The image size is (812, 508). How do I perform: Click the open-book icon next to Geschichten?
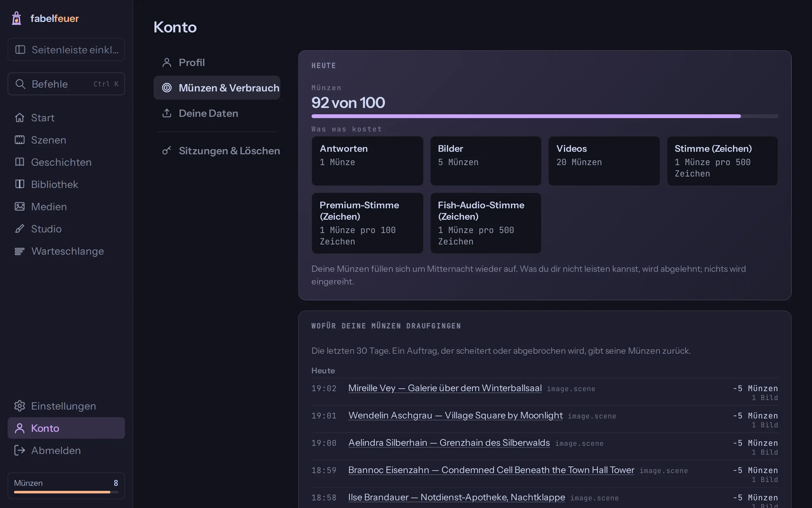(19, 162)
